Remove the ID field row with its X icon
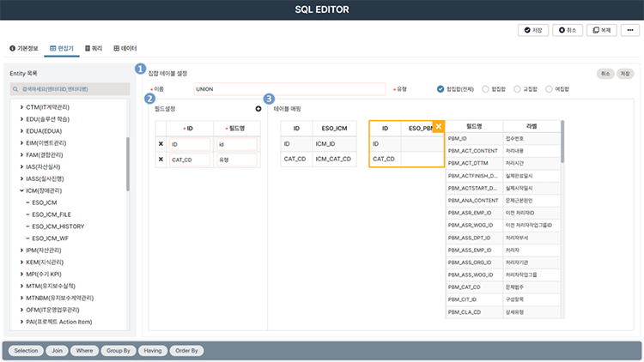Image resolution: width=644 pixels, height=362 pixels. (x=161, y=144)
